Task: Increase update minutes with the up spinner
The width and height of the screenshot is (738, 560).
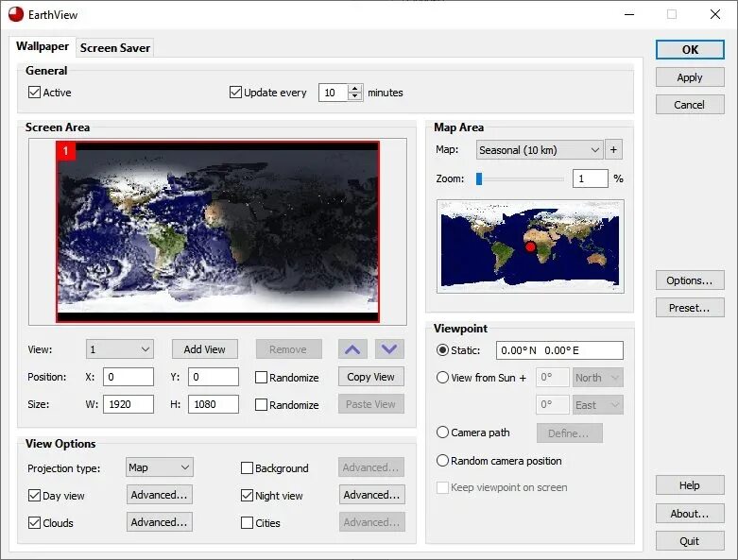Action: click(x=355, y=89)
